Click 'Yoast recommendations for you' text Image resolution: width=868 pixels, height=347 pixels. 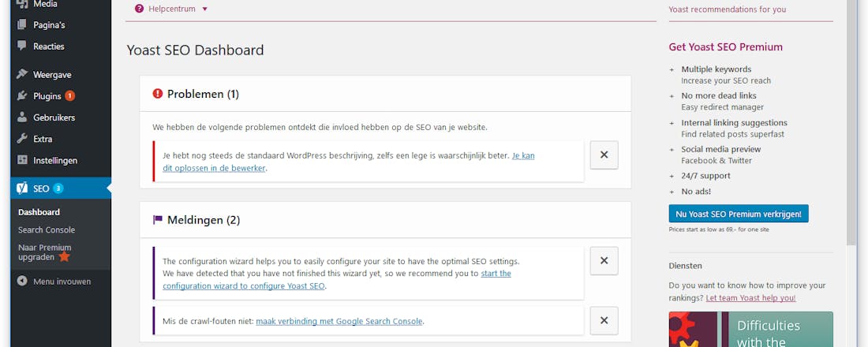click(x=728, y=9)
